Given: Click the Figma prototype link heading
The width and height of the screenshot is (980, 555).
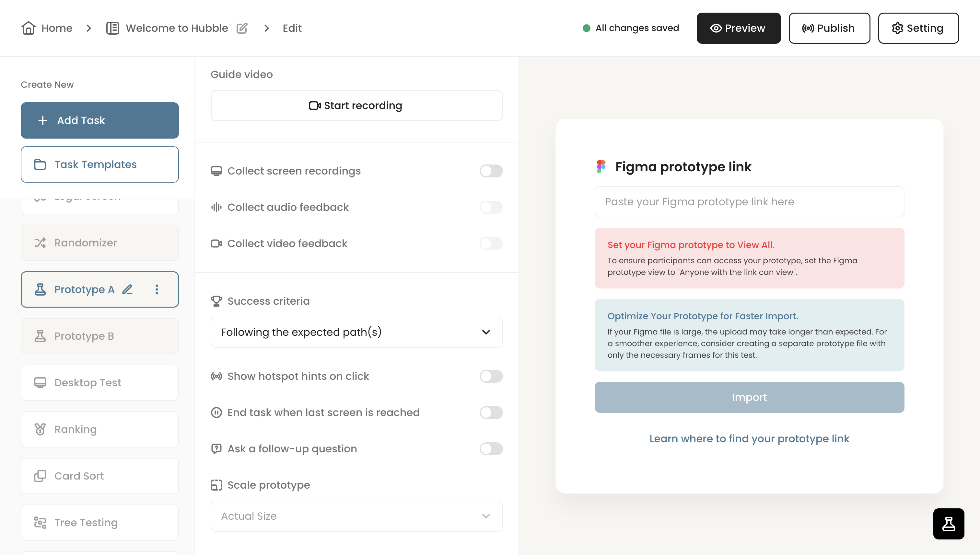Looking at the screenshot, I should coord(683,166).
